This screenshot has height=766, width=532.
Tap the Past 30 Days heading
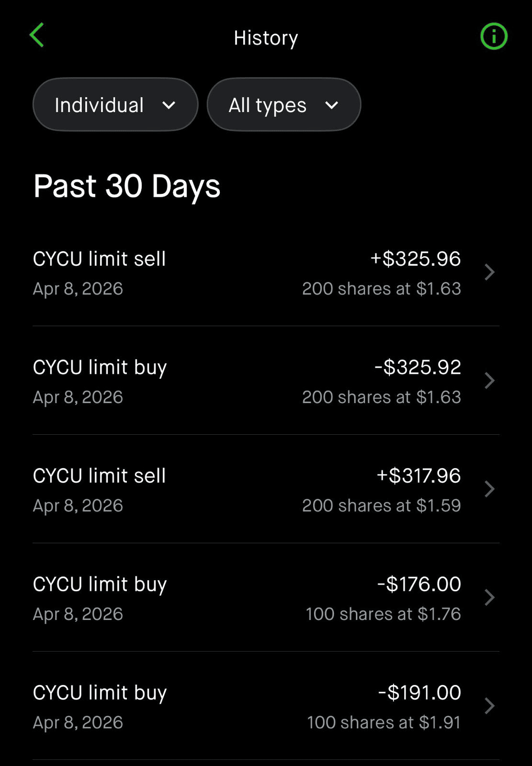click(127, 186)
